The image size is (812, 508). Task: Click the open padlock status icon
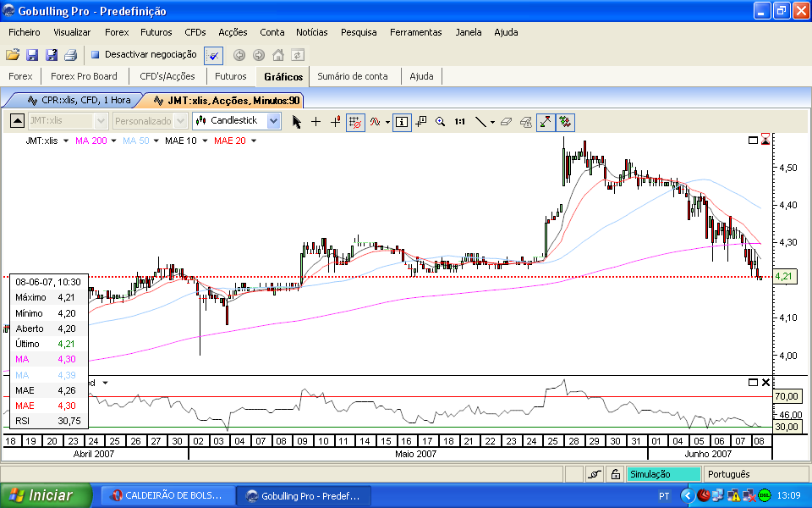[616, 474]
